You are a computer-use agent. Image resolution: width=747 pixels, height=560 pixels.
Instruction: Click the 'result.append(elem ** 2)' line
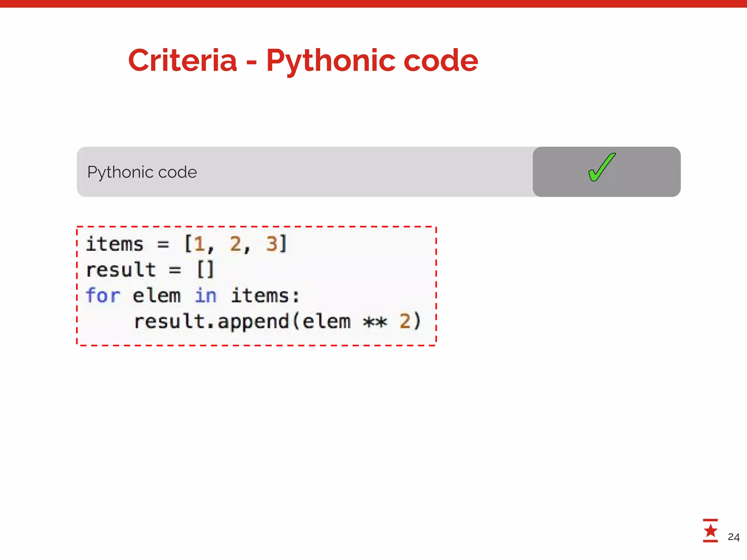pos(278,321)
